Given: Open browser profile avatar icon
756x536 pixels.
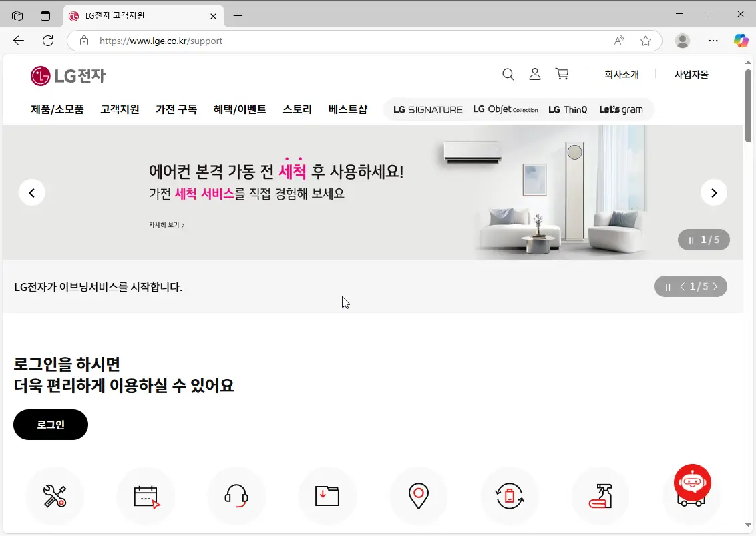Looking at the screenshot, I should click(x=683, y=41).
